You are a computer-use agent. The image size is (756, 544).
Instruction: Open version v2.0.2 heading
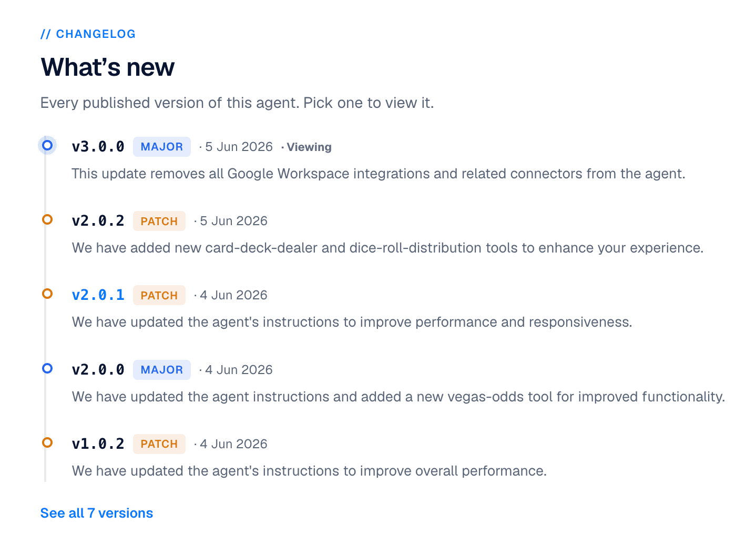(x=98, y=221)
